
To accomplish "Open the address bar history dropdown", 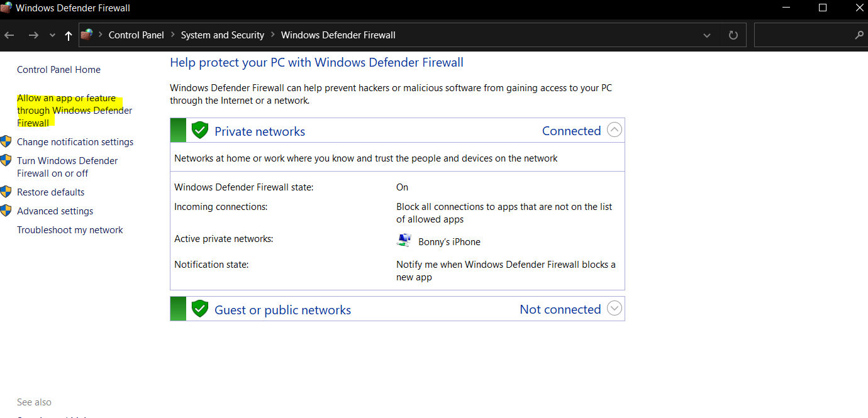I will (707, 35).
